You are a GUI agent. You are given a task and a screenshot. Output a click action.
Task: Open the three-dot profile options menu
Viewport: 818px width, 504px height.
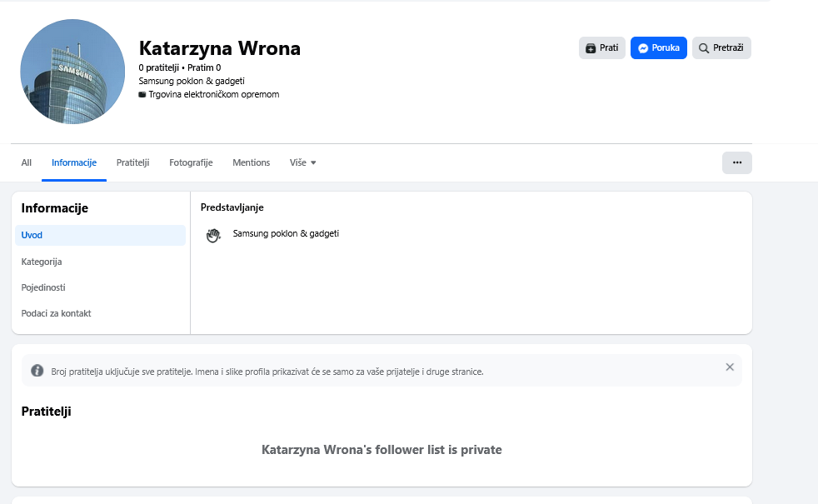(x=736, y=163)
